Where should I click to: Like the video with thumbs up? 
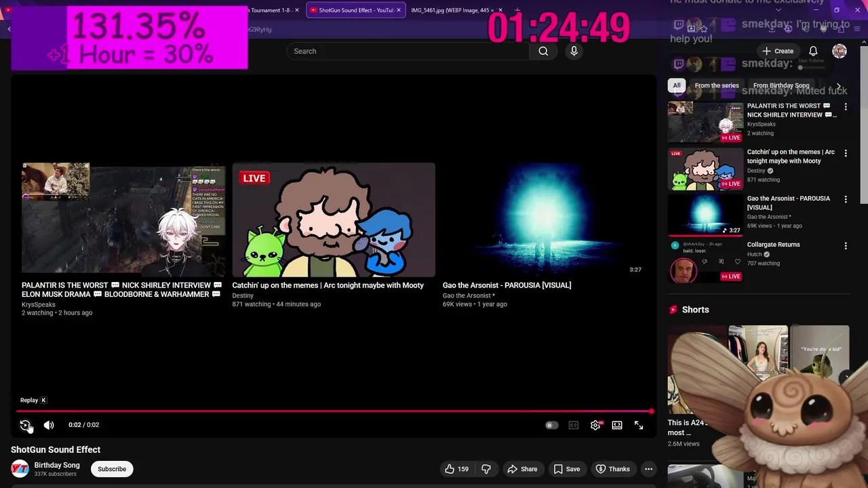[x=457, y=469]
